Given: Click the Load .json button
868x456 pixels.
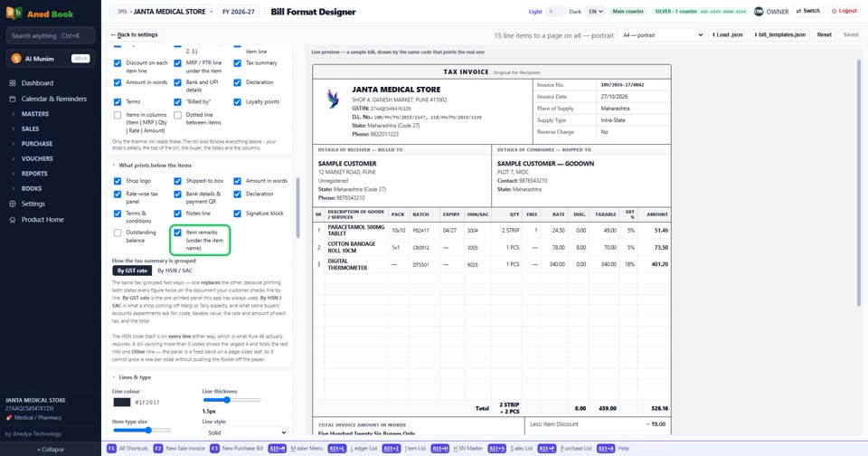Looking at the screenshot, I should [x=727, y=35].
